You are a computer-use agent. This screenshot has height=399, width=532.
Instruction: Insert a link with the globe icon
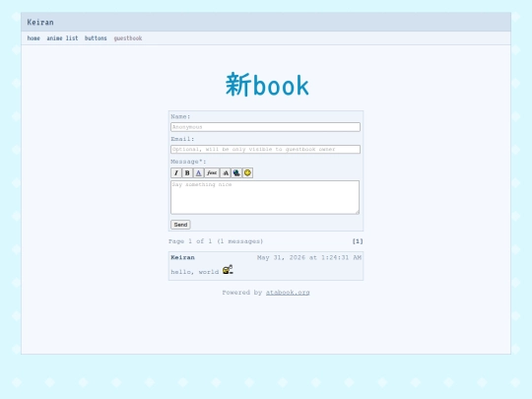tap(236, 173)
